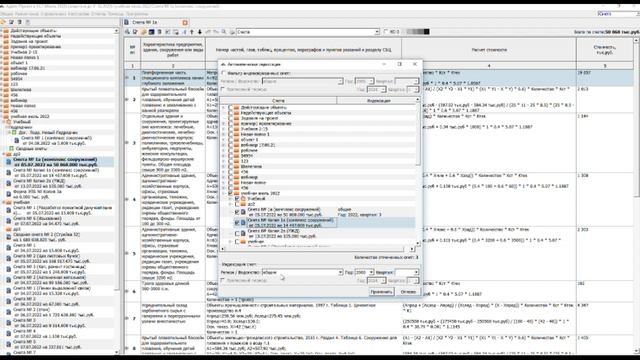This screenshot has height=360, width=640.
Task: Collapse the до2 folder in the left project tree
Action: point(4,154)
